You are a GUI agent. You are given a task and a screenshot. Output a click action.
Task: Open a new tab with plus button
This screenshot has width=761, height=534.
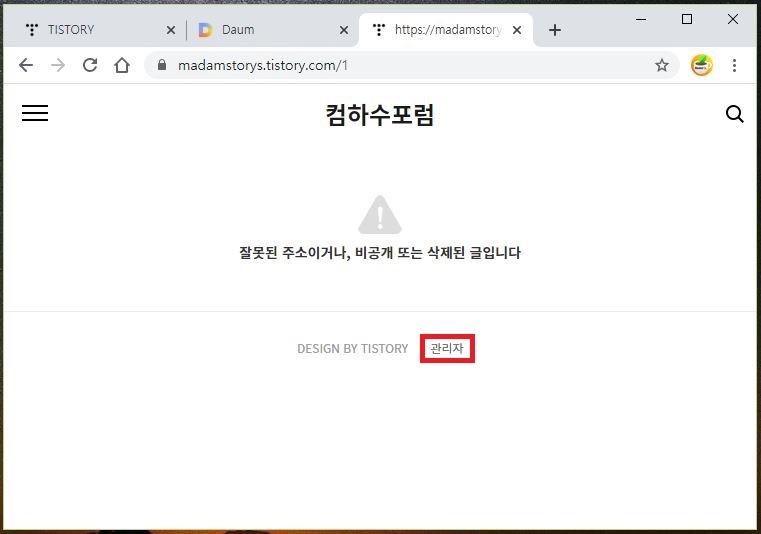pyautogui.click(x=555, y=30)
